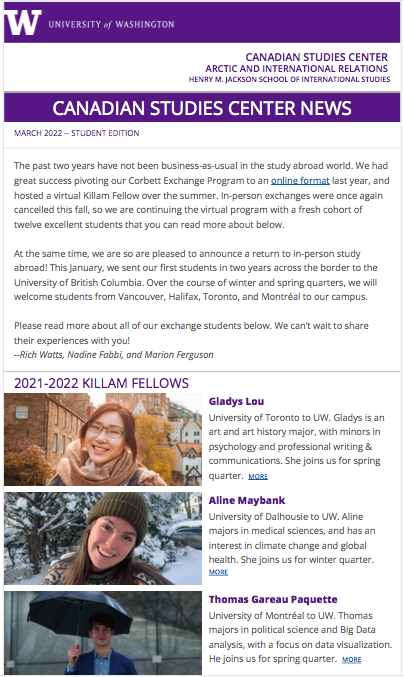Click the 2021-2022 Killam Fellows section heading
The image size is (404, 677).
(101, 383)
